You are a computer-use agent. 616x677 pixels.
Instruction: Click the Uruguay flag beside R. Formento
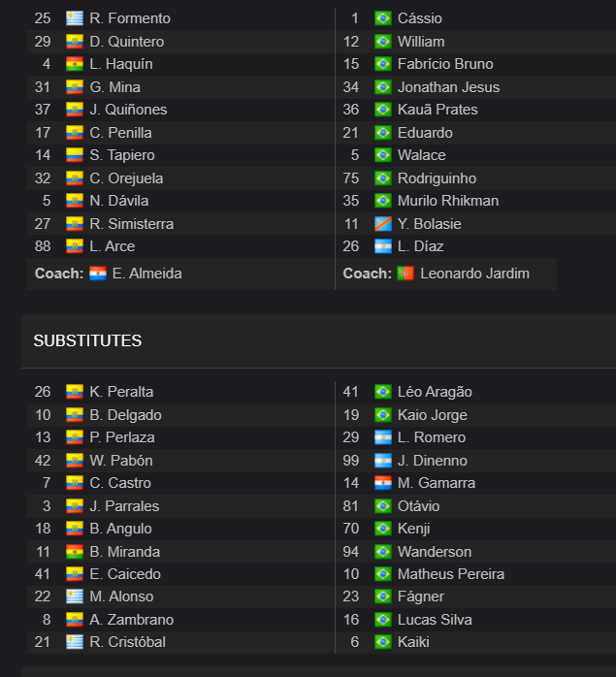(75, 18)
